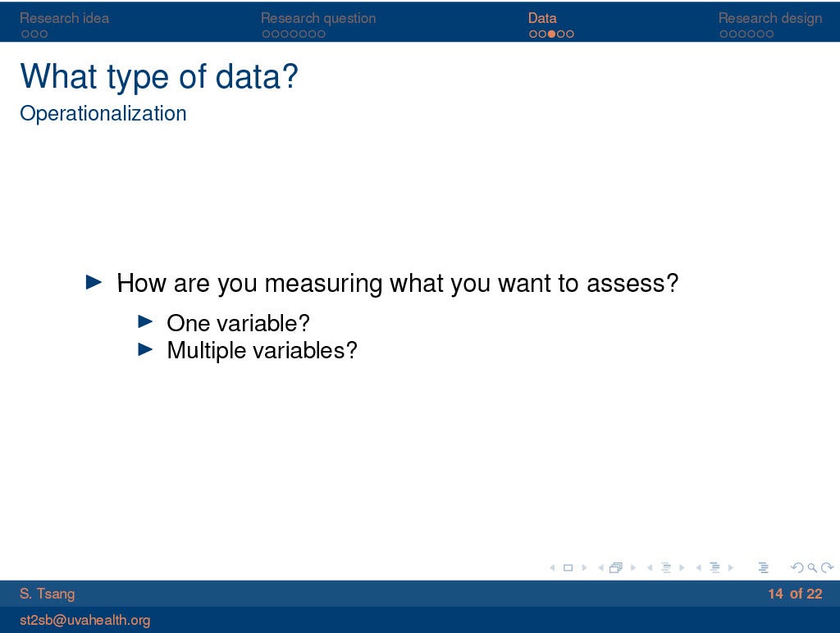Open the Research question section

[318, 18]
